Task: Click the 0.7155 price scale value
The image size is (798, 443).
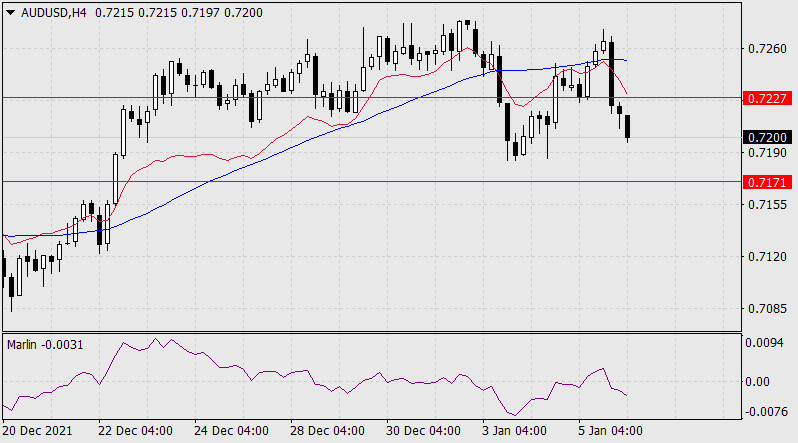Action: click(x=767, y=205)
